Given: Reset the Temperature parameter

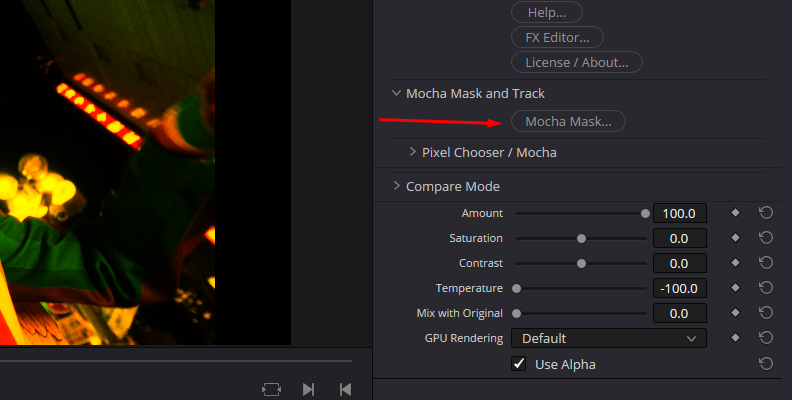Looking at the screenshot, I should click(766, 287).
